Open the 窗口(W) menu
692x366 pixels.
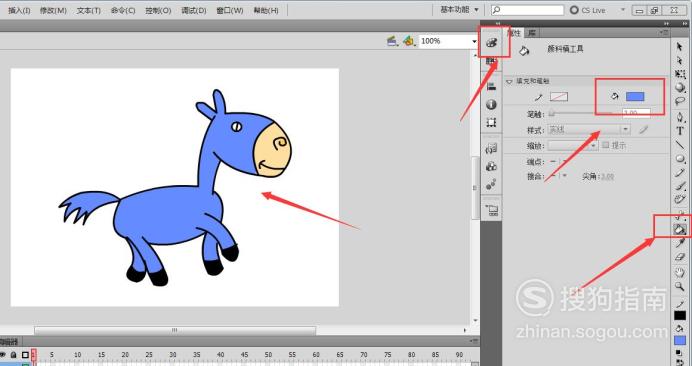[229, 10]
